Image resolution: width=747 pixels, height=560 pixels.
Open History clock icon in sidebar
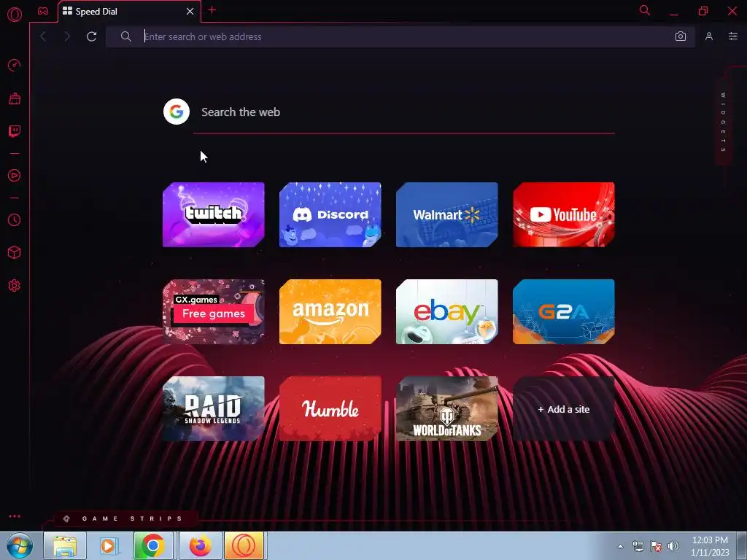click(15, 220)
